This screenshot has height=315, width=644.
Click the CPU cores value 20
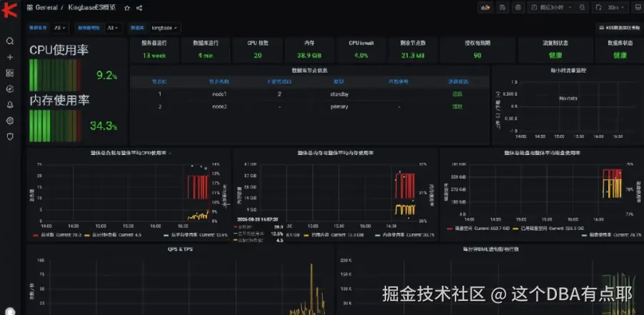tap(258, 56)
